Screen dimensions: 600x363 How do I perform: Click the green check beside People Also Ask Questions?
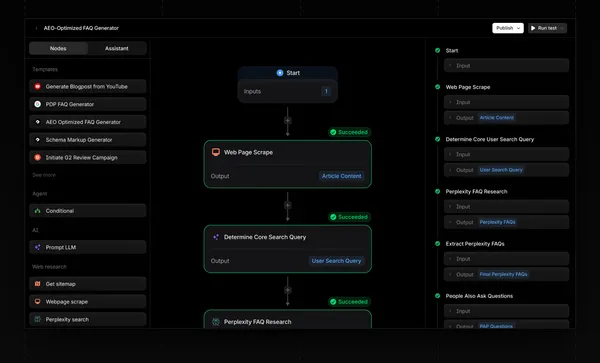pos(437,296)
